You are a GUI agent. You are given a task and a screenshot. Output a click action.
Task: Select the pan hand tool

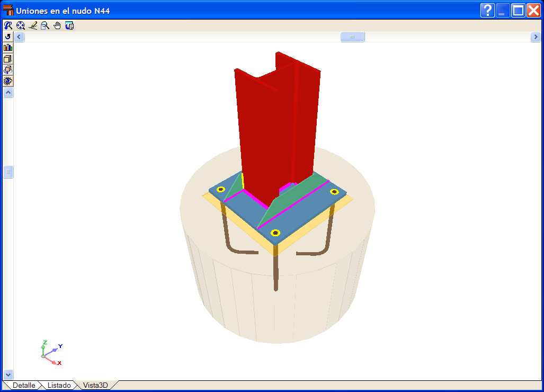(x=57, y=25)
